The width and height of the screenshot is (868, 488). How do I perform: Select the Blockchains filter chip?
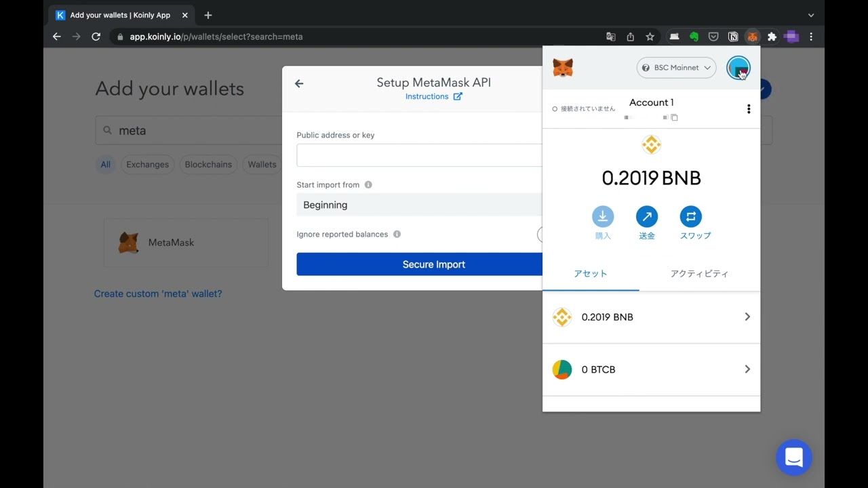coord(208,164)
